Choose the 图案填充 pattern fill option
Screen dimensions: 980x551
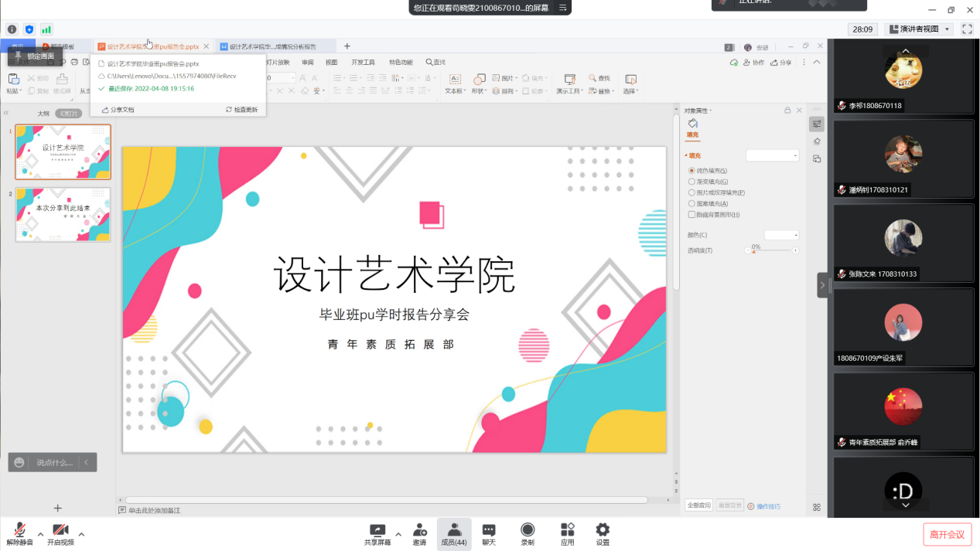tap(691, 203)
